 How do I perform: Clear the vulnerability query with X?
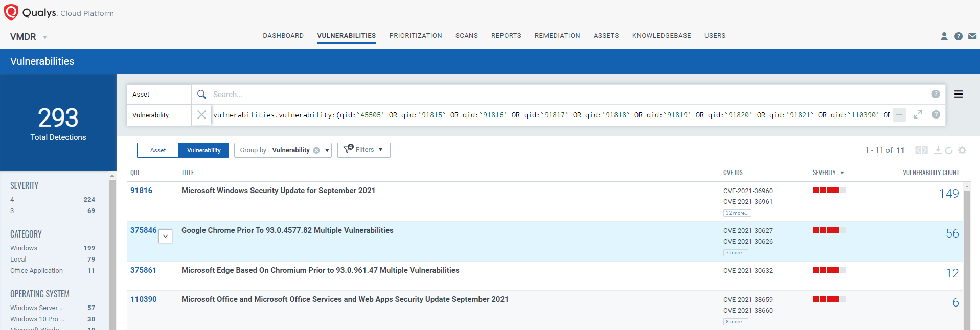[202, 115]
